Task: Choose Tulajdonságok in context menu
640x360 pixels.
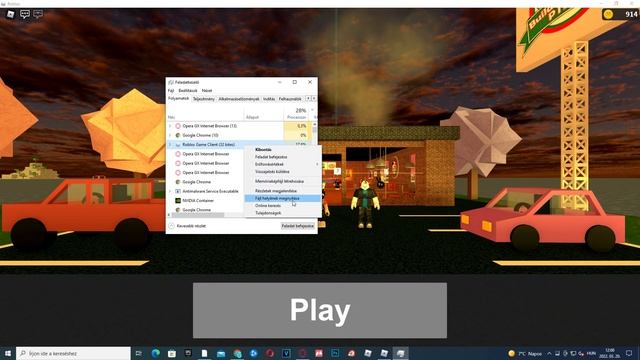Action: click(282, 213)
